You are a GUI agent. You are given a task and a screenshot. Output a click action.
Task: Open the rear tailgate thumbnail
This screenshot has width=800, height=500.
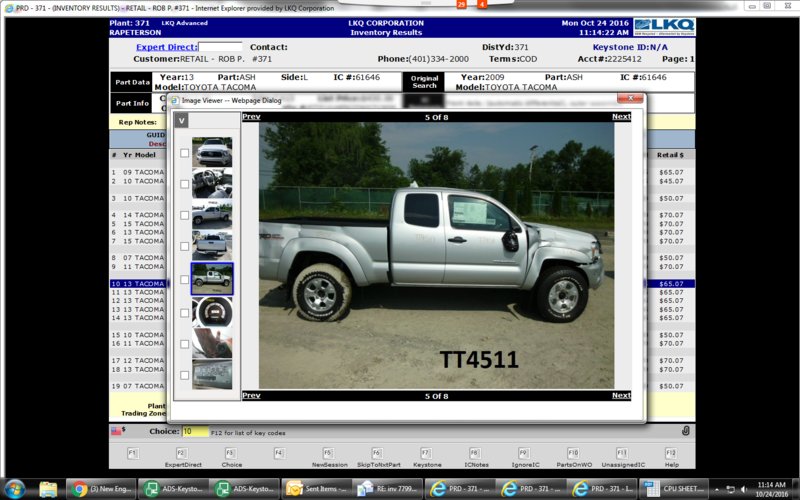212,245
